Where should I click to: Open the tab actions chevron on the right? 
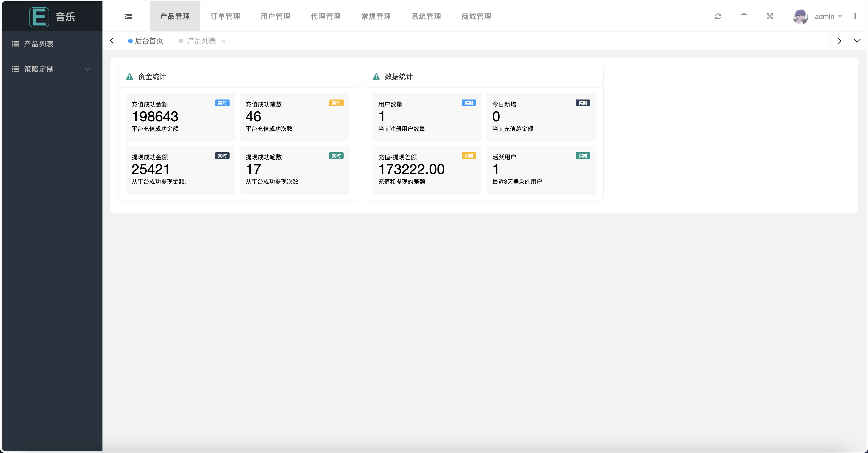(857, 40)
